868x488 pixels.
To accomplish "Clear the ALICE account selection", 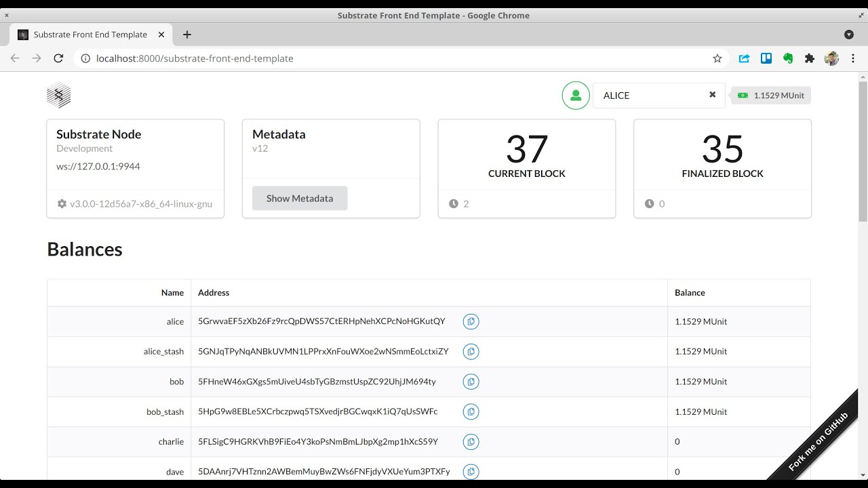I will pos(712,95).
